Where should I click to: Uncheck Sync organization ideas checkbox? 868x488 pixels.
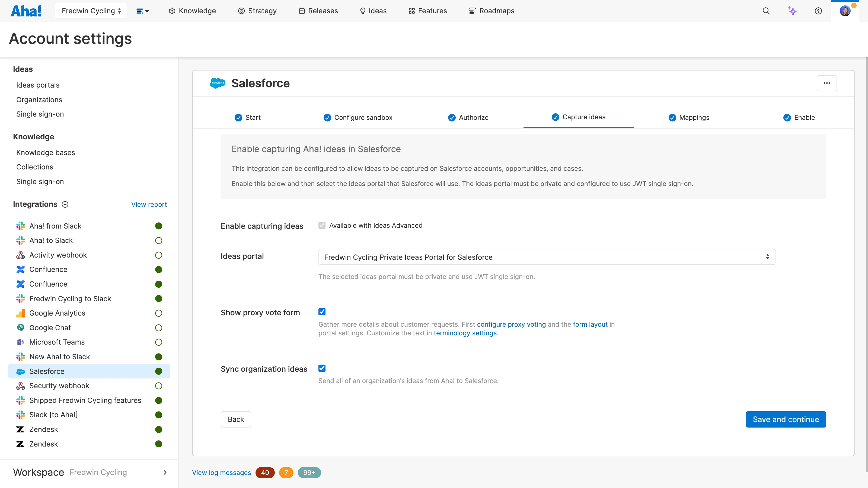point(322,368)
